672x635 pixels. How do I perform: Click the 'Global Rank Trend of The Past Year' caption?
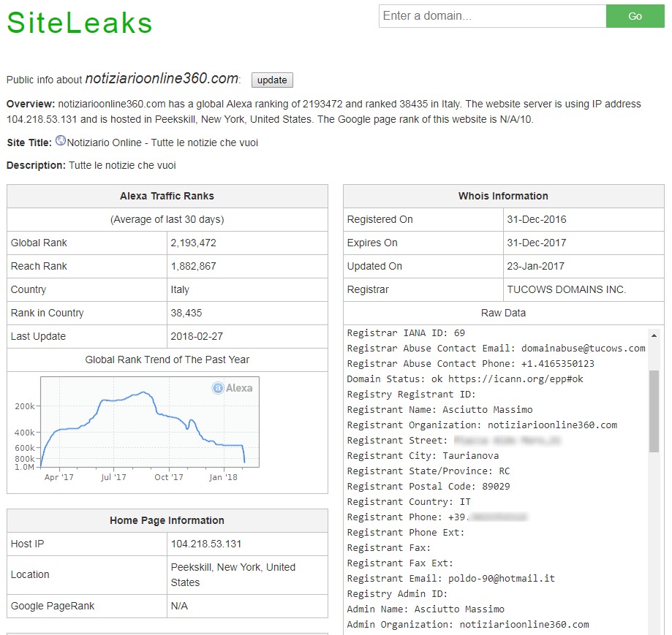[x=167, y=360]
